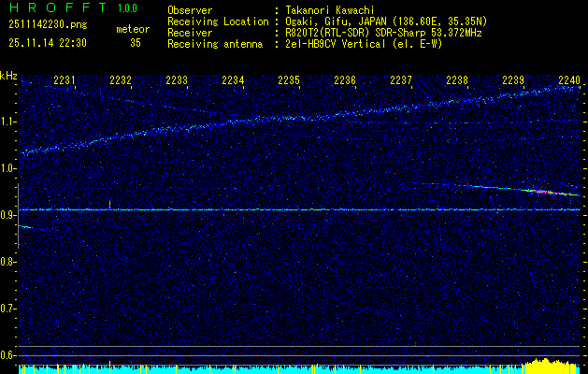Click the 2236 time marker
The height and width of the screenshot is (374, 588).
345,79
